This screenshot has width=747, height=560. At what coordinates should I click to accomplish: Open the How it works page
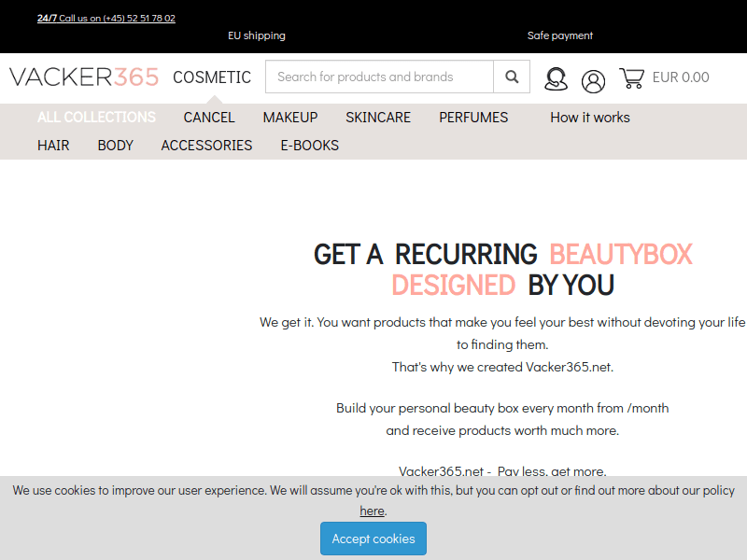click(590, 118)
